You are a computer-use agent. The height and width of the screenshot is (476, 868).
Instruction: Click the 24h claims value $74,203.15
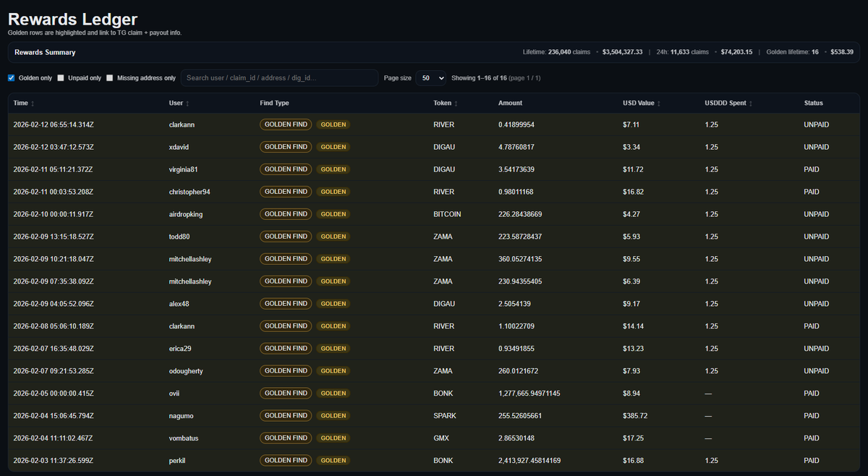coord(736,52)
